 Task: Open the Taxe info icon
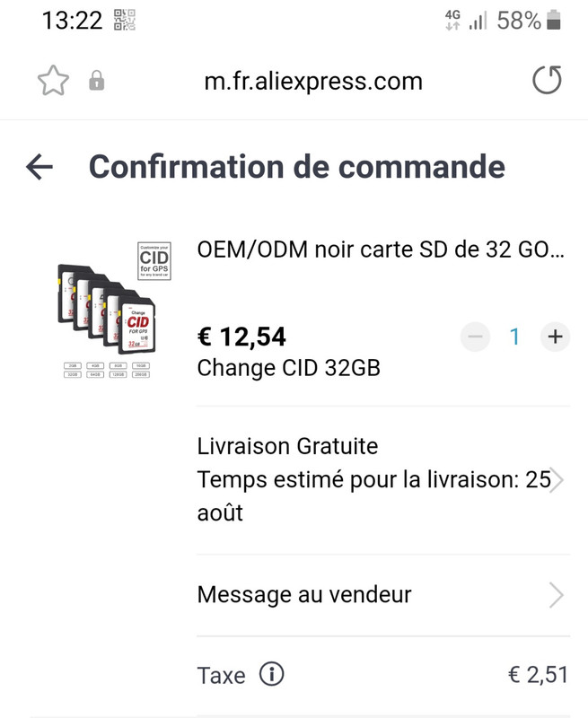[272, 675]
